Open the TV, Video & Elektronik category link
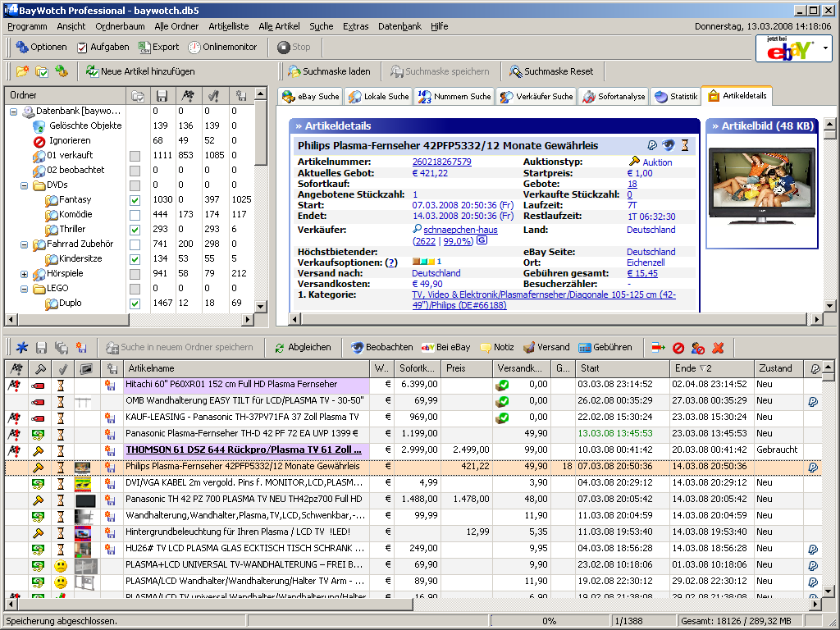The image size is (840, 630). click(x=544, y=300)
